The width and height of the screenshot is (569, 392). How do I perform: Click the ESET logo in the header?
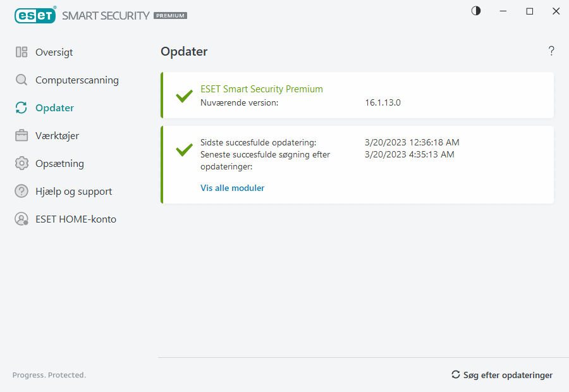(35, 15)
